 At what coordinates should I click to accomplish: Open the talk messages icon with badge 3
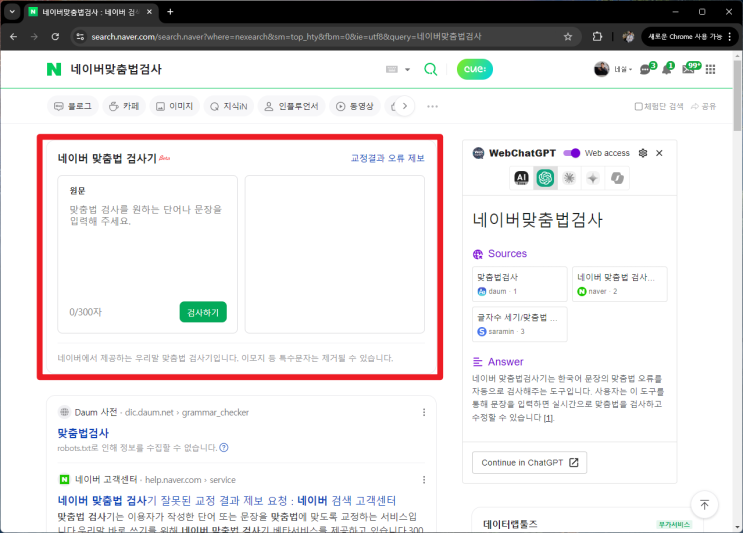[x=646, y=69]
